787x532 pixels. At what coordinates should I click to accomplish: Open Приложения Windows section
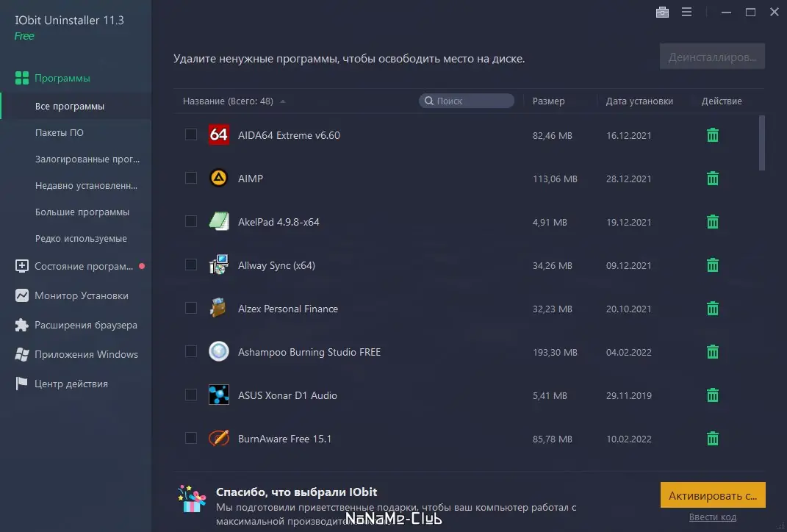tap(75, 354)
